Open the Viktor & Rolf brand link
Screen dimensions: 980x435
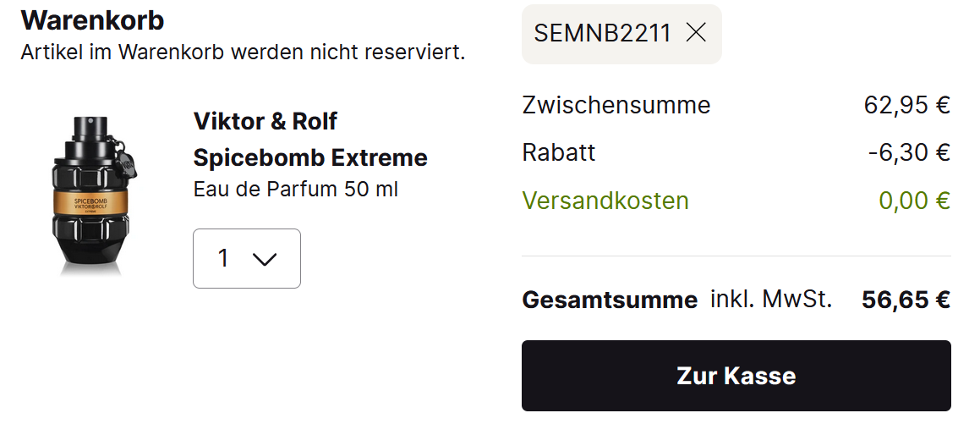coord(265,121)
